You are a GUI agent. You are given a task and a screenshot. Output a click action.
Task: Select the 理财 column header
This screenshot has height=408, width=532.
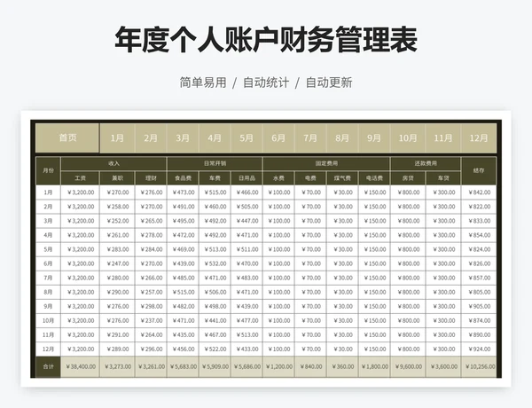pyautogui.click(x=151, y=178)
